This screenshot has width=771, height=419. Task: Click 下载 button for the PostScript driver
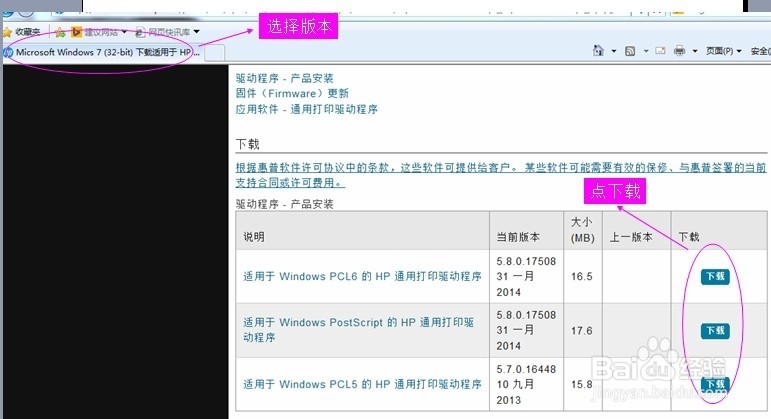coord(715,330)
